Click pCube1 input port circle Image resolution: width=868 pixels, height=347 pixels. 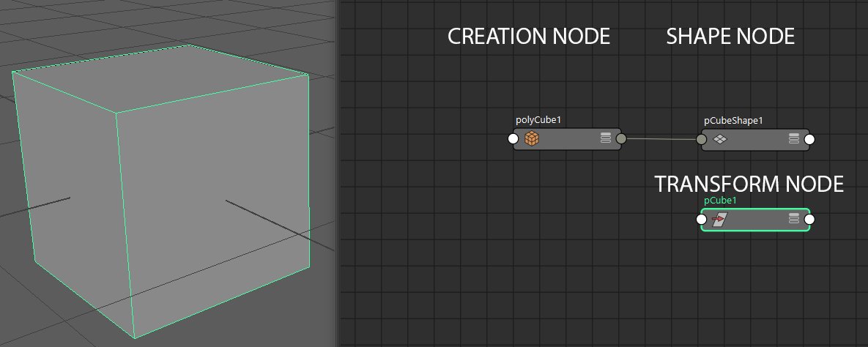702,220
